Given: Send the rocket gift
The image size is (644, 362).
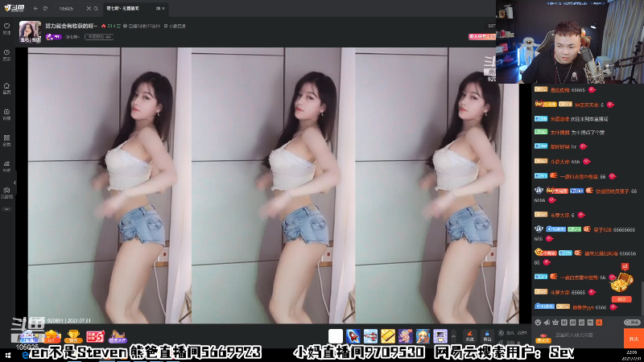Looking at the screenshot, I should tap(353, 336).
